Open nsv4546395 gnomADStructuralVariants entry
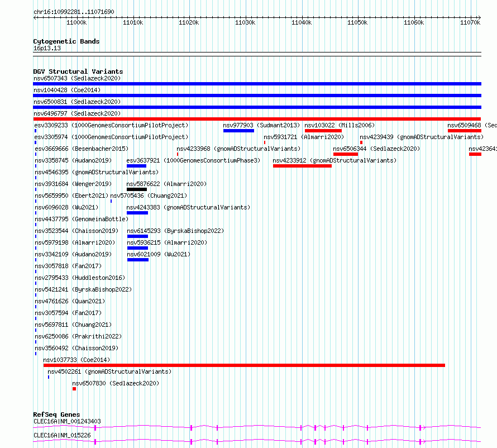The height and width of the screenshot is (448, 497). (x=97, y=172)
